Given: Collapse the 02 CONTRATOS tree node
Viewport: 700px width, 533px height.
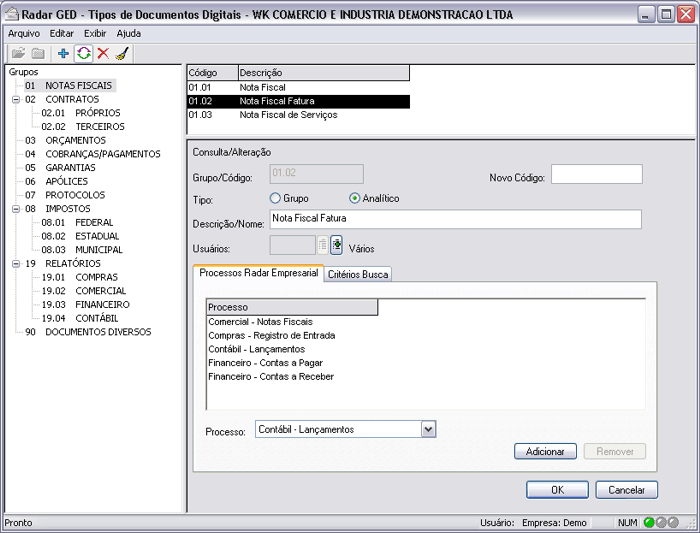Looking at the screenshot, I should pyautogui.click(x=15, y=100).
